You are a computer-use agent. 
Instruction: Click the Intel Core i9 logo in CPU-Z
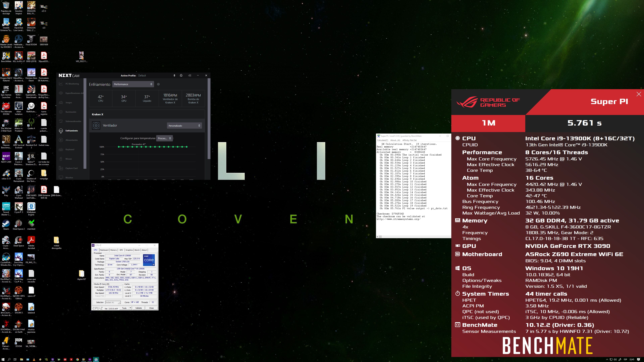click(x=149, y=260)
